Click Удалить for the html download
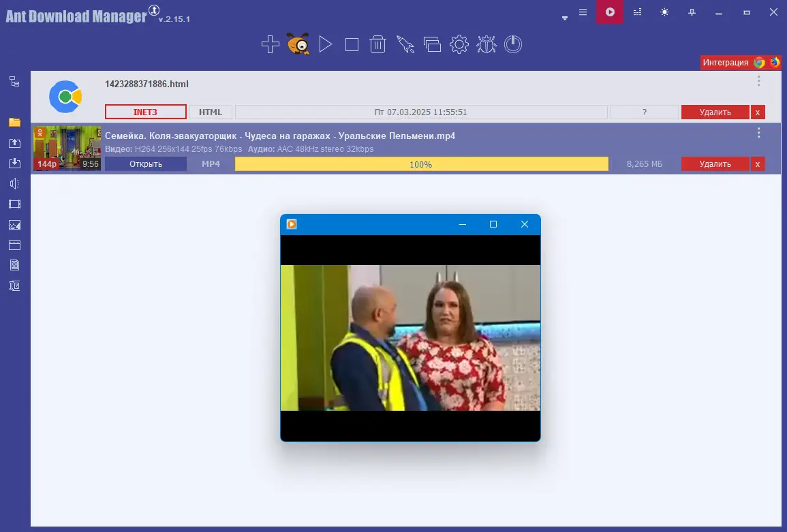Image resolution: width=787 pixels, height=532 pixels. point(715,112)
